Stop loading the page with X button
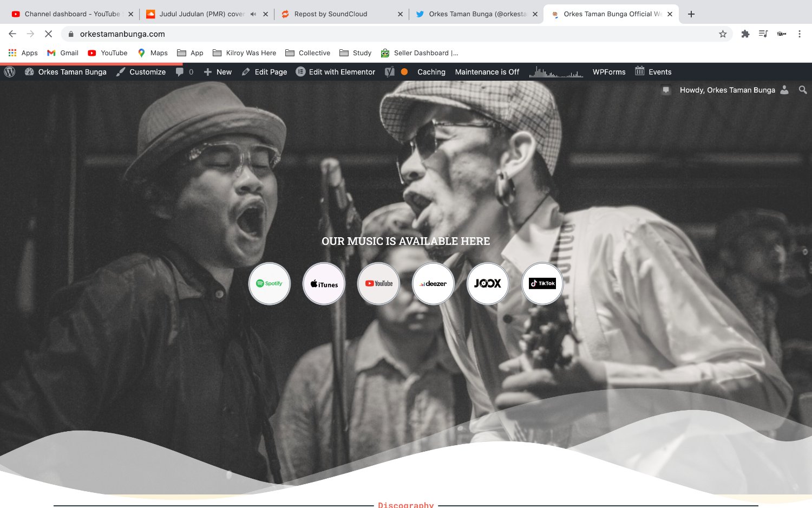Screen dimensions: 812x508 pyautogui.click(x=48, y=34)
